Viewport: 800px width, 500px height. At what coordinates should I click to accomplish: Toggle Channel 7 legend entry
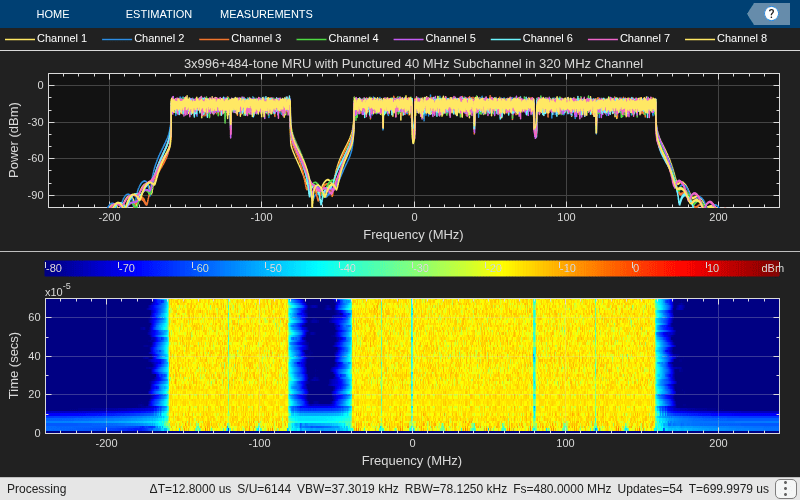click(629, 38)
